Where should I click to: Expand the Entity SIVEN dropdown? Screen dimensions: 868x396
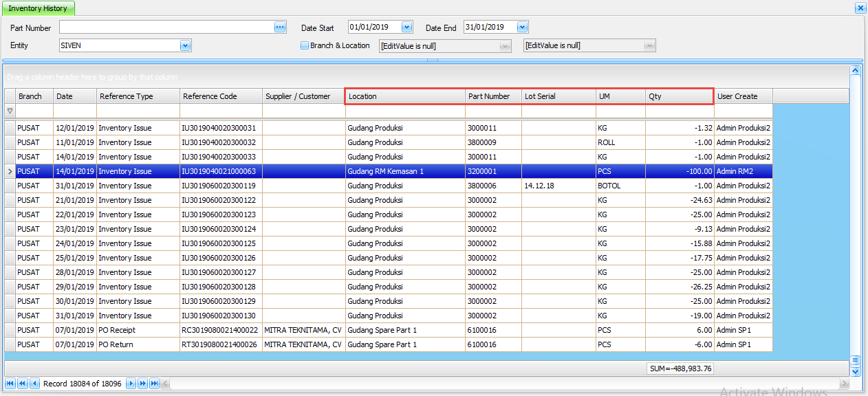[185, 45]
